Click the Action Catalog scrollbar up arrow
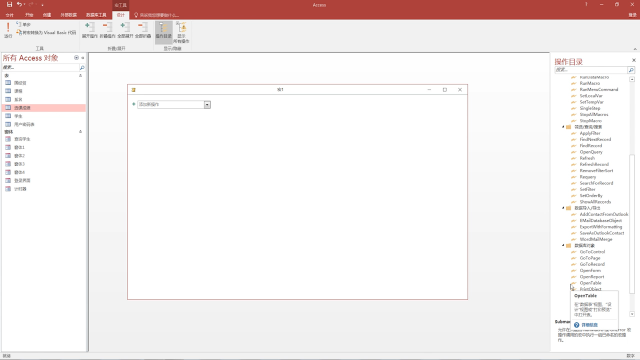Screen dimensions: 640x360 632,79
